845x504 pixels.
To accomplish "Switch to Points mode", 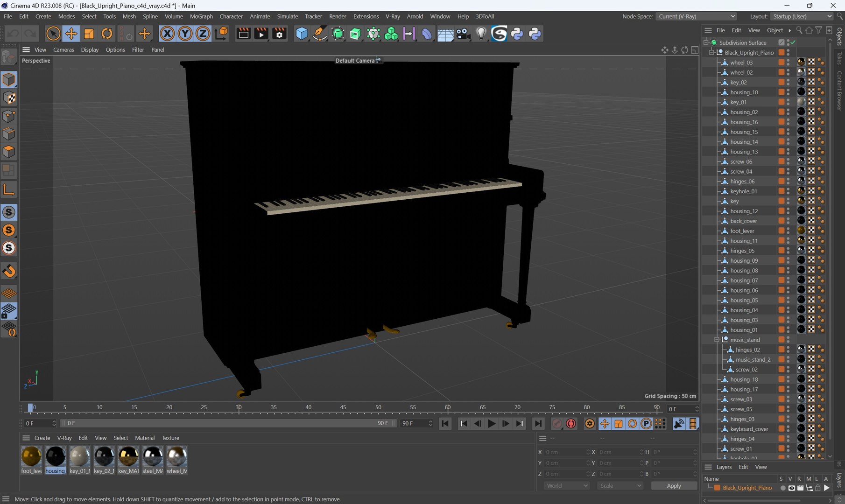I will pos(9,116).
